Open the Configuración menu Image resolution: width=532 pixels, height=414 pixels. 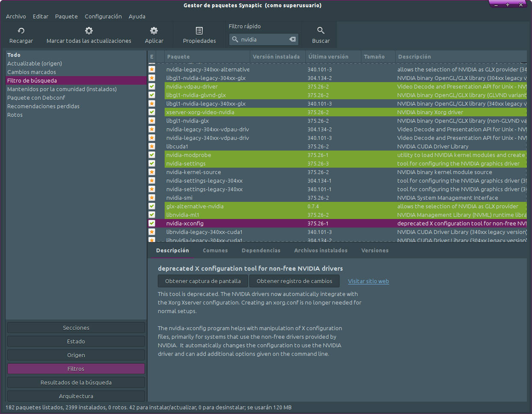(103, 16)
